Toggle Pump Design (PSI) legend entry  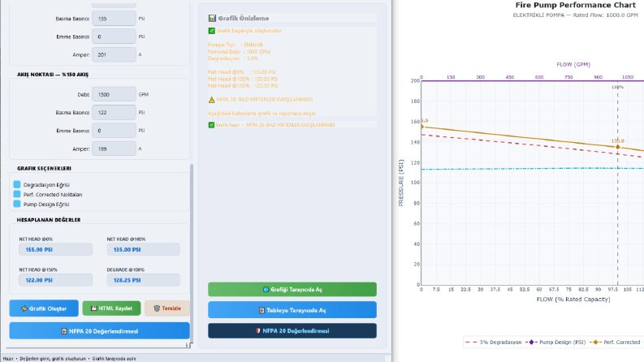click(x=556, y=342)
